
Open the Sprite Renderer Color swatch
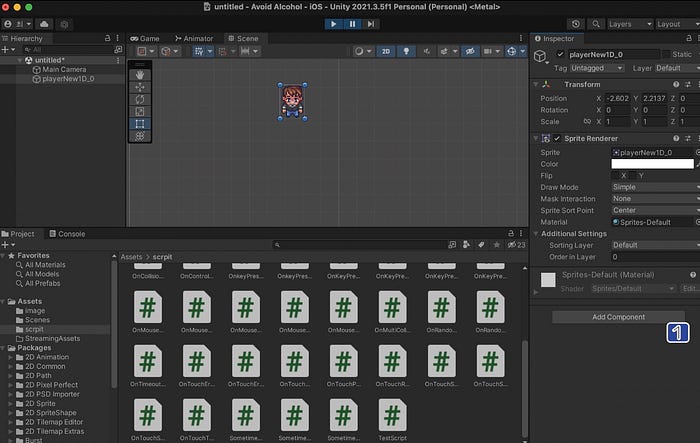click(x=652, y=164)
